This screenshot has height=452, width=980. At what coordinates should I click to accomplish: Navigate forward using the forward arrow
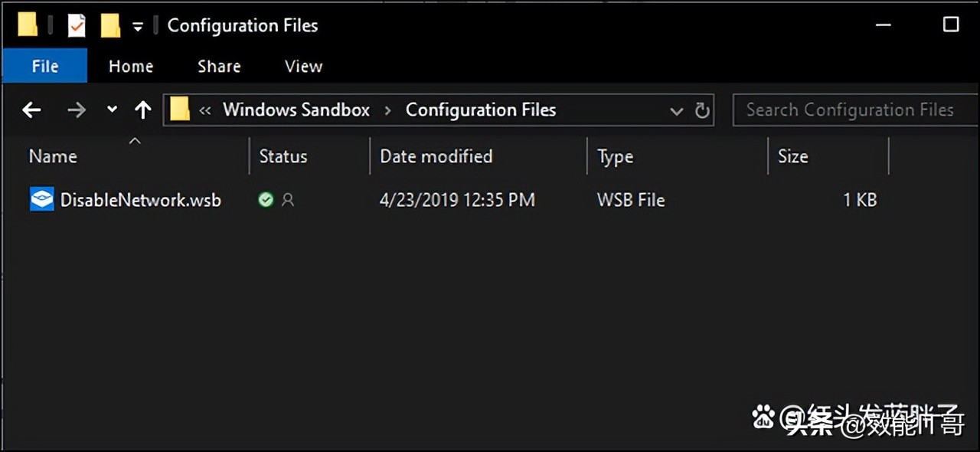(x=76, y=110)
